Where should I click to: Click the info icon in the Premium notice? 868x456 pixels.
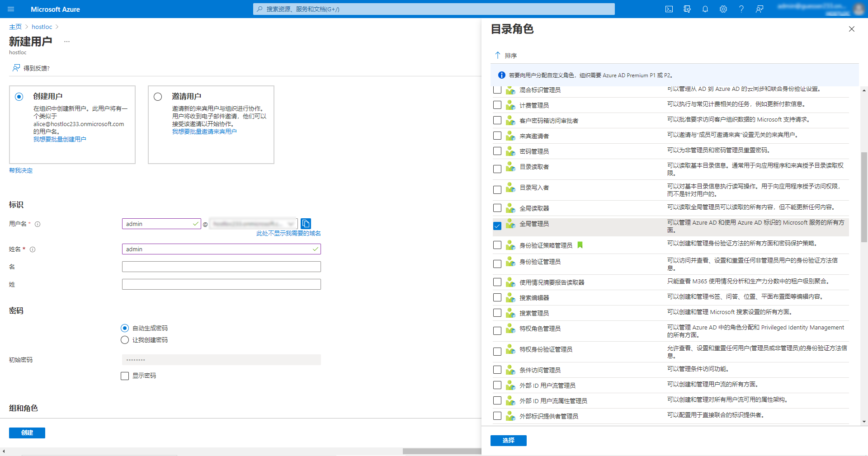click(x=501, y=75)
